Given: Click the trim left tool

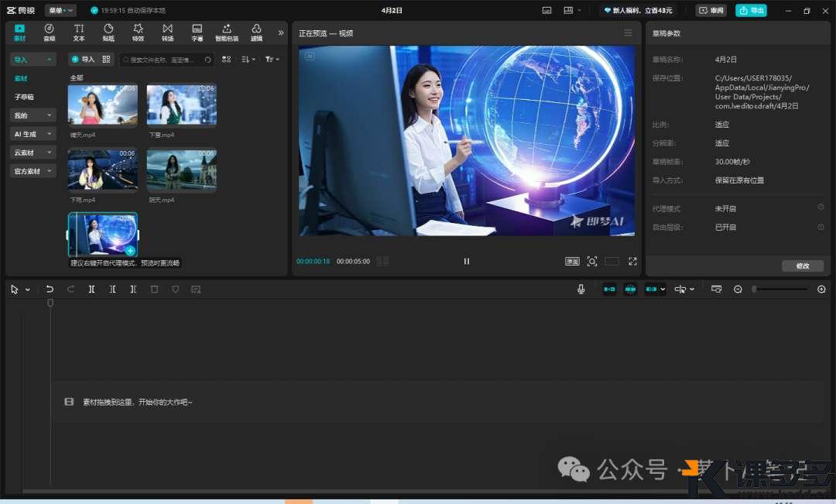Looking at the screenshot, I should [112, 289].
